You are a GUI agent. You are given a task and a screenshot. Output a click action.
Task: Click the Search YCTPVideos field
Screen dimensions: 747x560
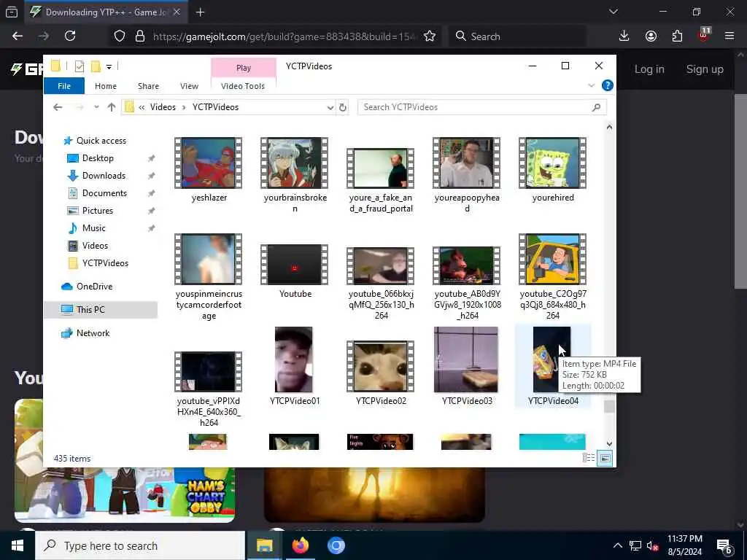click(481, 107)
